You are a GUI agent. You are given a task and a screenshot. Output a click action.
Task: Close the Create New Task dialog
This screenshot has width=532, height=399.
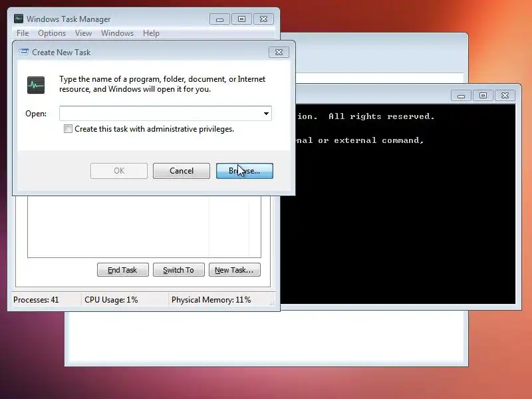[279, 53]
